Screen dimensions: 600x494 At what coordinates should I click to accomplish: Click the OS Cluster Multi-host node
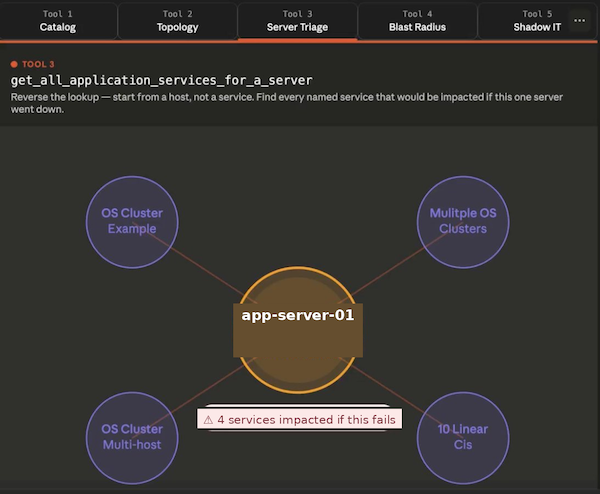pos(132,438)
